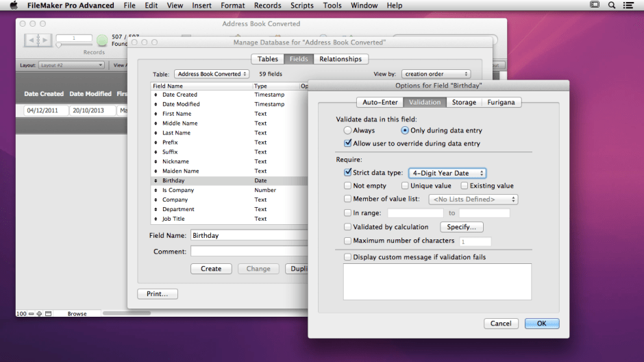Open Notification Center list icon
This screenshot has height=362, width=644.
(x=628, y=5)
